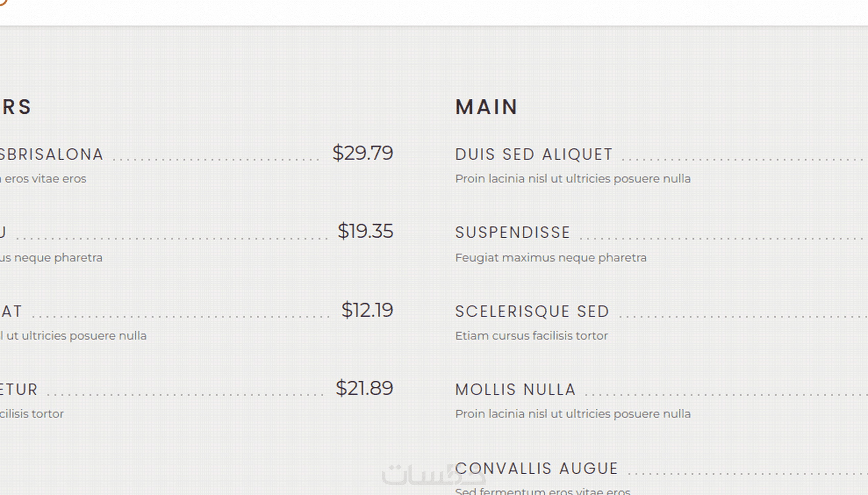Screen dimensions: 868x495
Task: Click the $19.35 price
Action: click(x=365, y=231)
